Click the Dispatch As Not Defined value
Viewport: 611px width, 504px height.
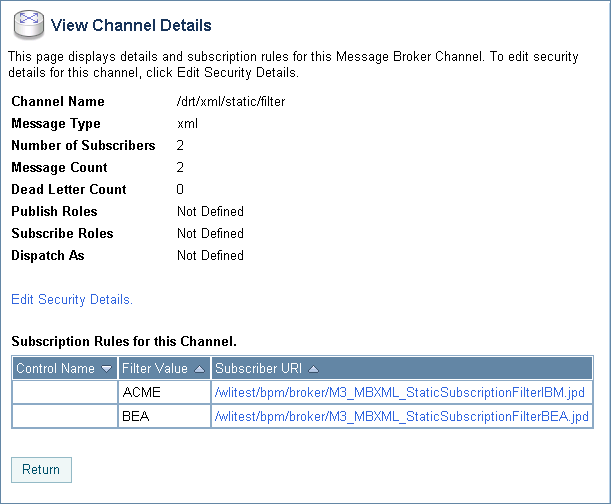(x=210, y=255)
